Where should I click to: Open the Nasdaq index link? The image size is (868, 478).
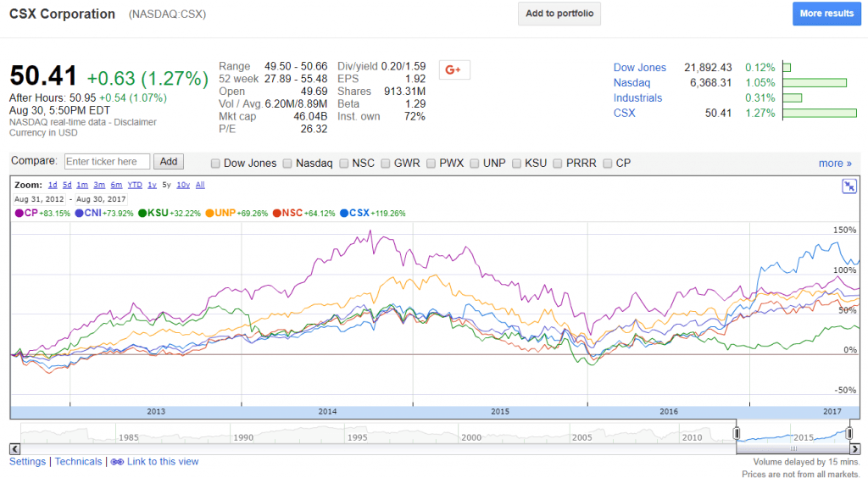632,82
